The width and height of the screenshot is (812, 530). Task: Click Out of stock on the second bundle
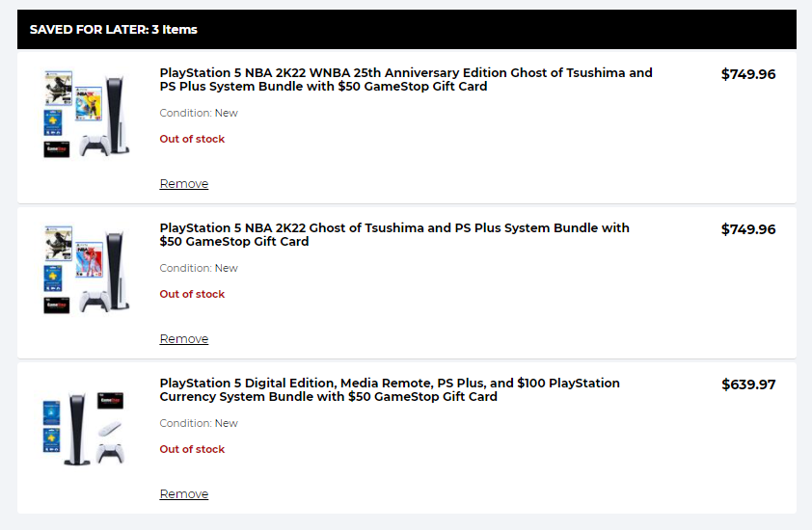[192, 294]
